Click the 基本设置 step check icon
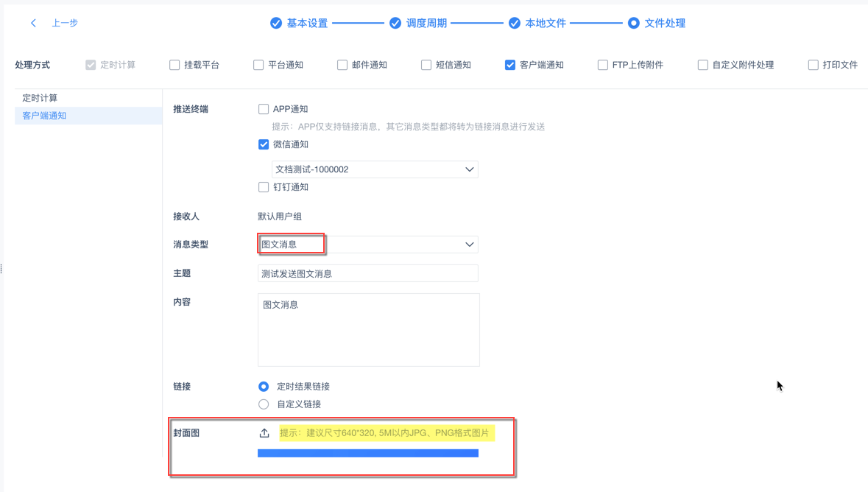This screenshot has height=492, width=868. pos(276,24)
